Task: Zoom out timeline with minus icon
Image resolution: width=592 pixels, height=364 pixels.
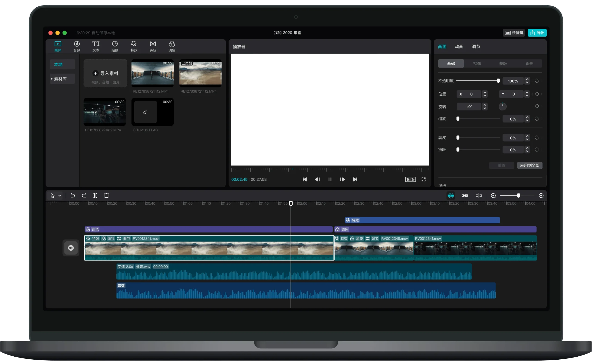Action: 493,196
